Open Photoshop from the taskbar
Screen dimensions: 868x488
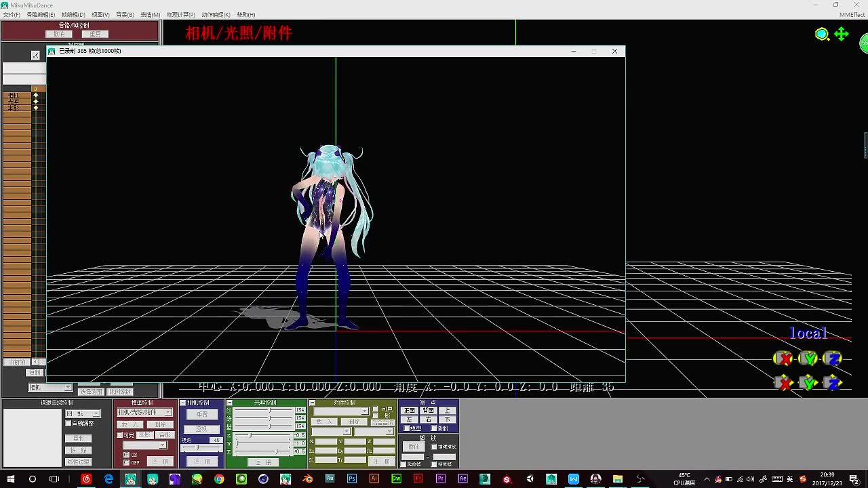[352, 479]
